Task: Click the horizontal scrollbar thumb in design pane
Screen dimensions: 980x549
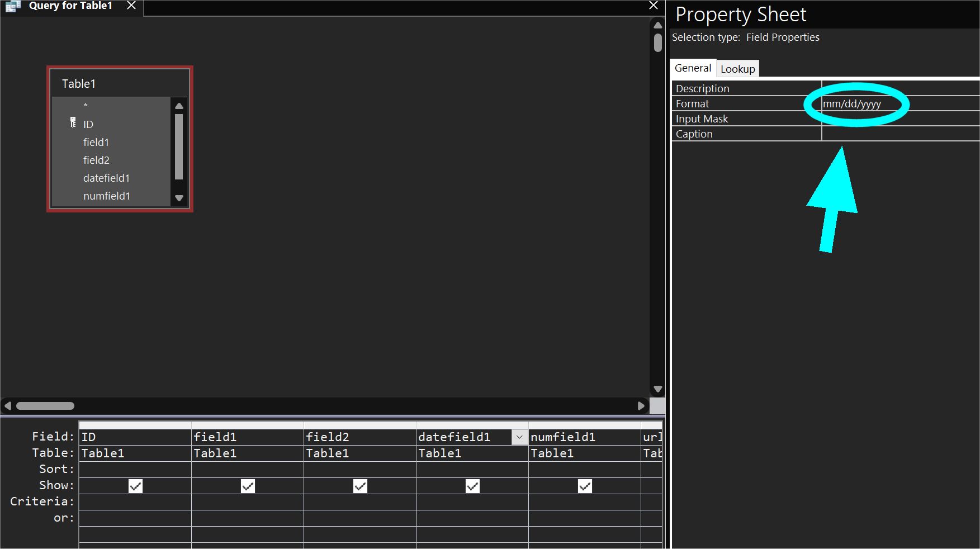Action: click(45, 406)
